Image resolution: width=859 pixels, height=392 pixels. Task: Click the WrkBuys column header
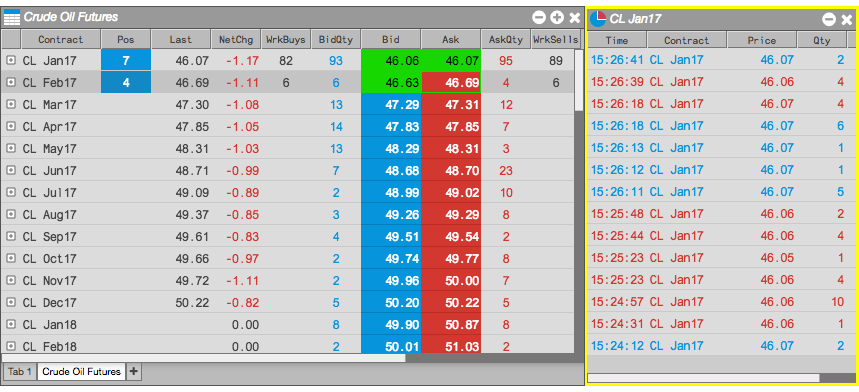pos(285,39)
